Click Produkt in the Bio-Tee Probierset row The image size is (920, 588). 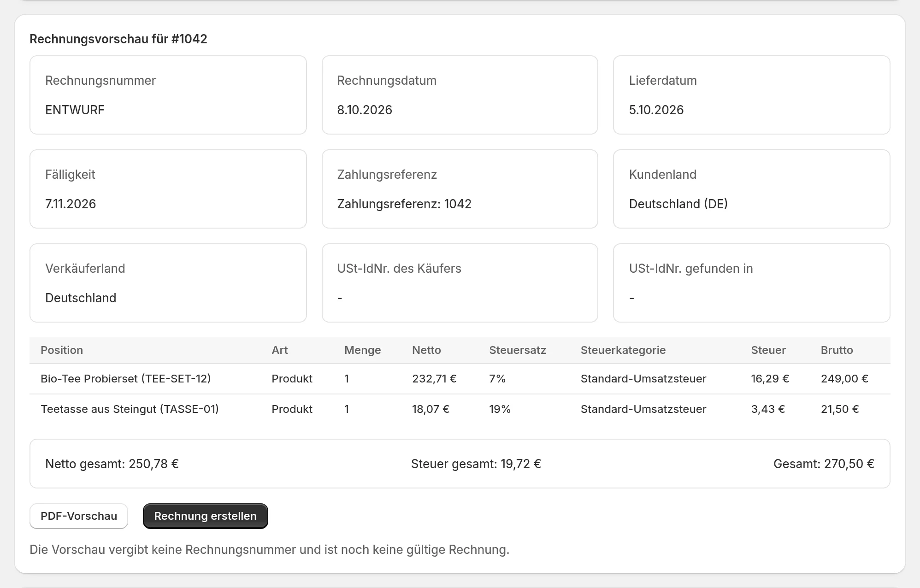(292, 379)
